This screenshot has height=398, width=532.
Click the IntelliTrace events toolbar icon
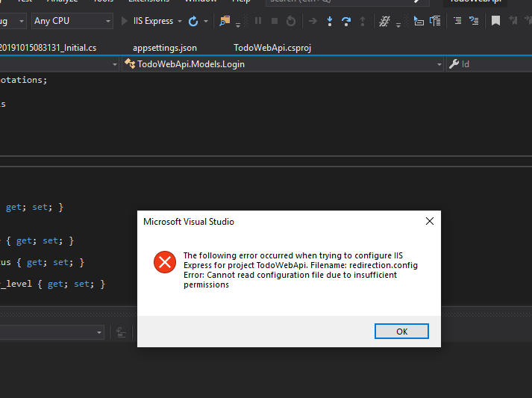384,21
